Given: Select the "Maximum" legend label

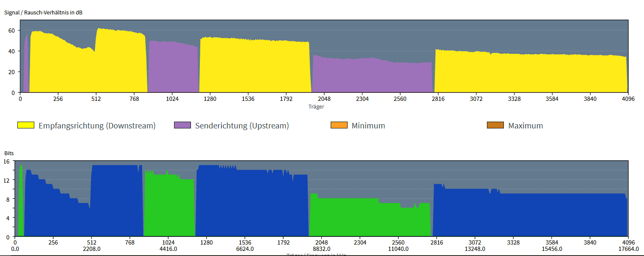Looking at the screenshot, I should point(525,126).
